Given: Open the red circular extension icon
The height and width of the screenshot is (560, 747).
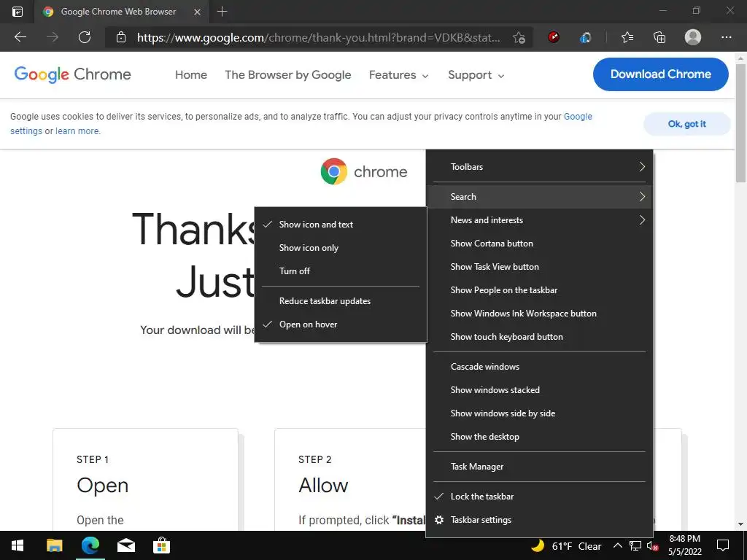Looking at the screenshot, I should [554, 37].
